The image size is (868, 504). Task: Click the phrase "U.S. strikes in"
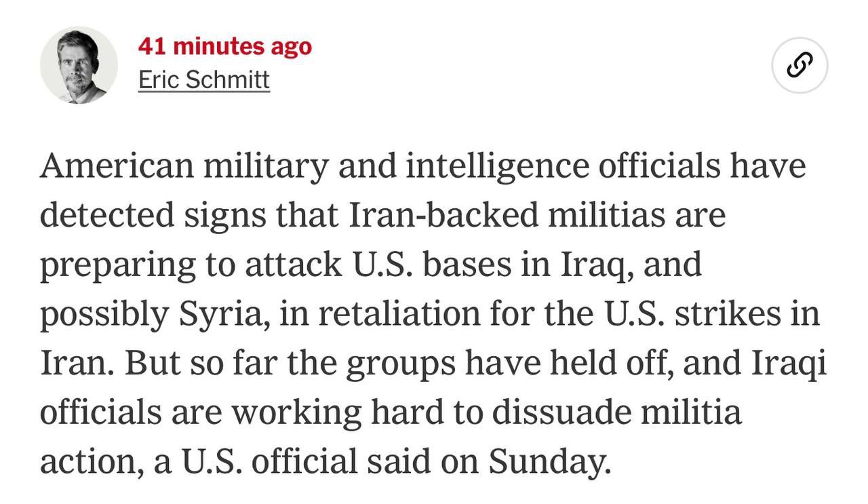tap(709, 314)
